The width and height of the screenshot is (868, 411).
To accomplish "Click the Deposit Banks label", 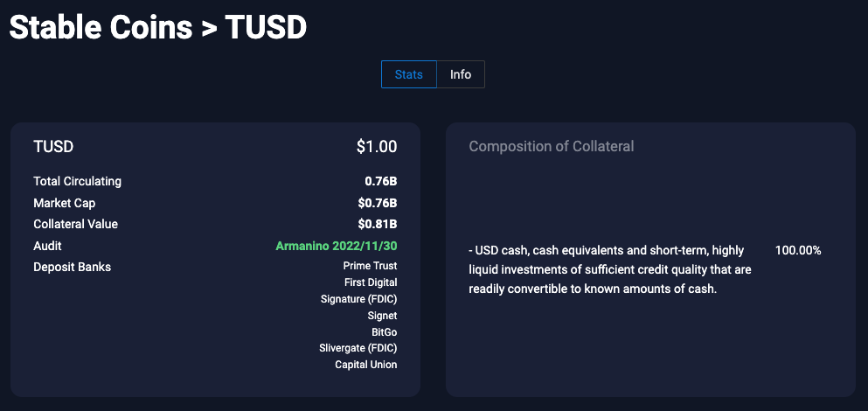I will click(x=72, y=267).
